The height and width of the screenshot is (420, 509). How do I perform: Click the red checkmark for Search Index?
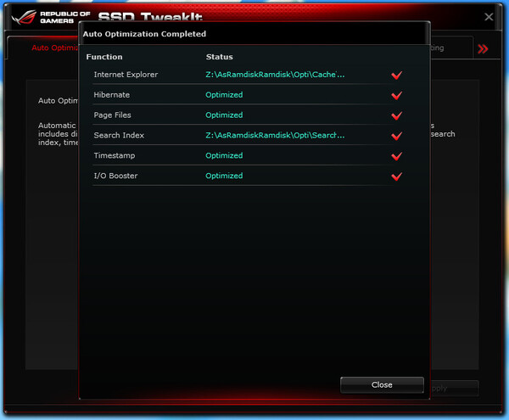point(396,136)
